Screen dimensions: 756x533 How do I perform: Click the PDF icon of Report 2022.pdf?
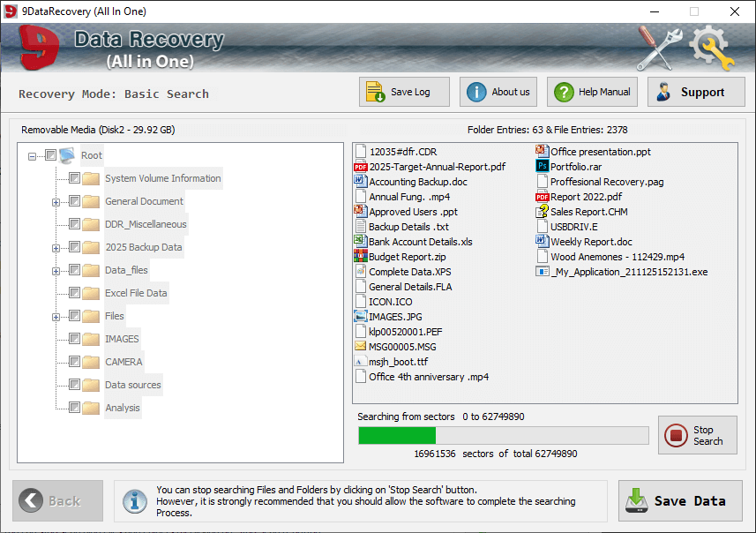(542, 197)
